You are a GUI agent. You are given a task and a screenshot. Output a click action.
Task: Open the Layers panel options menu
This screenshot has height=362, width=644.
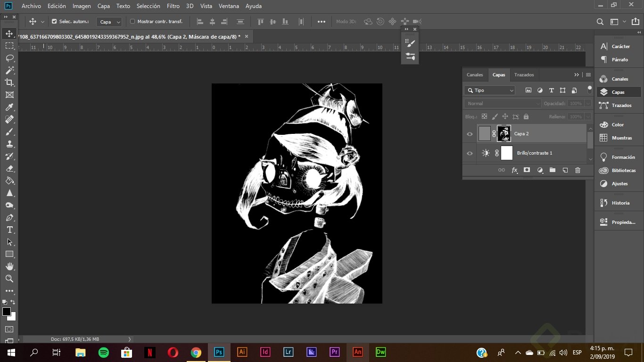pyautogui.click(x=588, y=75)
